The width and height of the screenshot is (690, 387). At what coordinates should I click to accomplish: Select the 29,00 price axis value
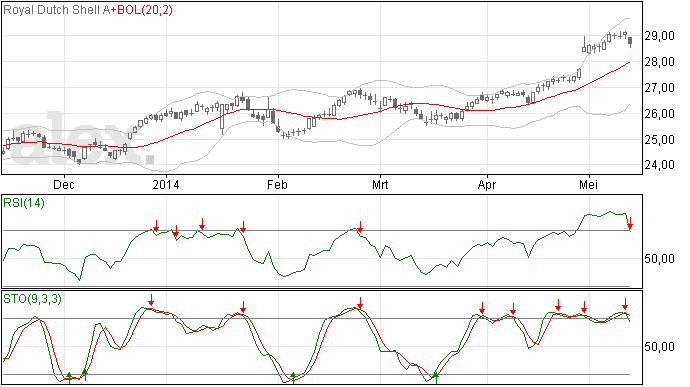pos(660,36)
